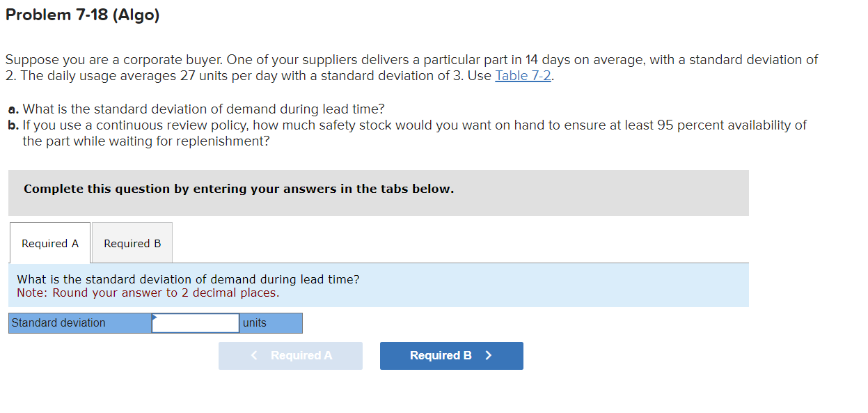Click the left chevron on Required A button
The image size is (868, 413).
coord(255,356)
